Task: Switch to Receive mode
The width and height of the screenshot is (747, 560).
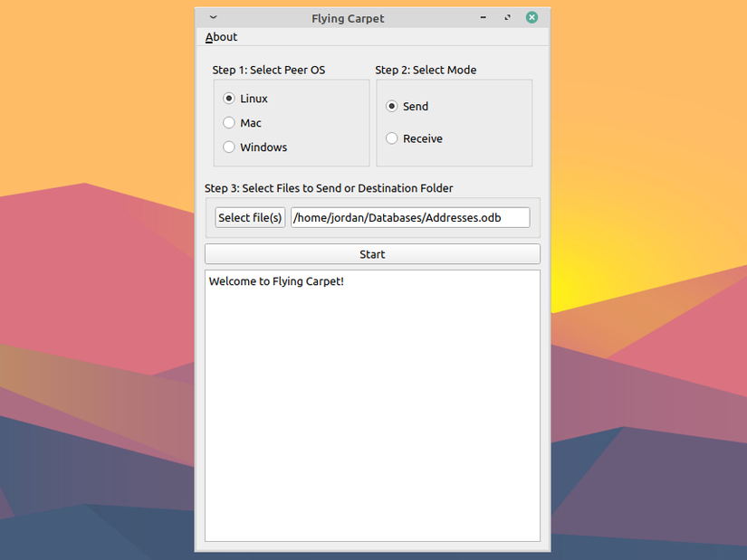Action: coord(414,138)
